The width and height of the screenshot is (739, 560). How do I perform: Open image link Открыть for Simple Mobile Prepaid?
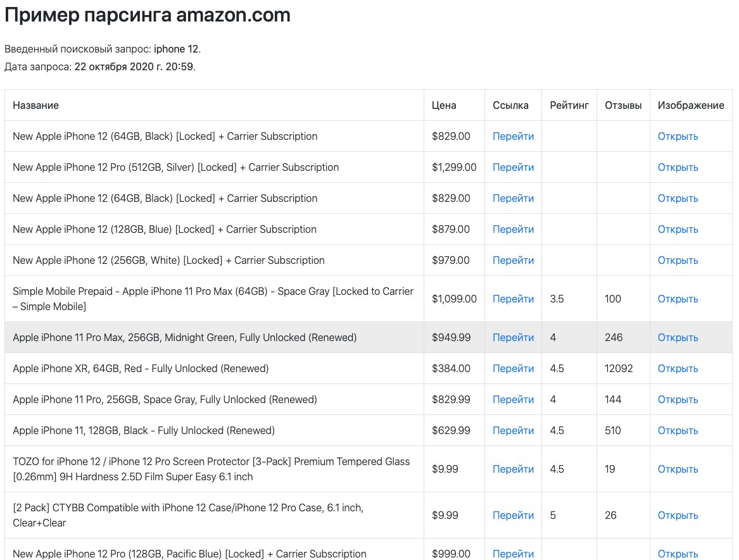click(678, 299)
